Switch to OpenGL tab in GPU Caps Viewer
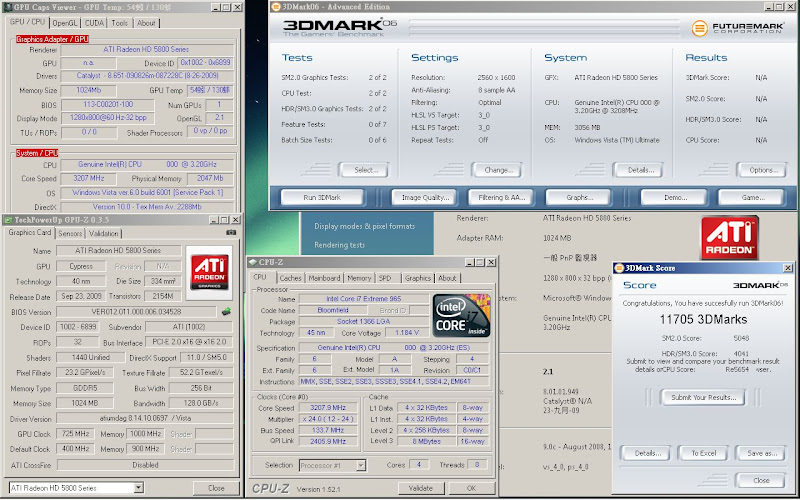Image resolution: width=800 pixels, height=500 pixels. click(x=65, y=23)
